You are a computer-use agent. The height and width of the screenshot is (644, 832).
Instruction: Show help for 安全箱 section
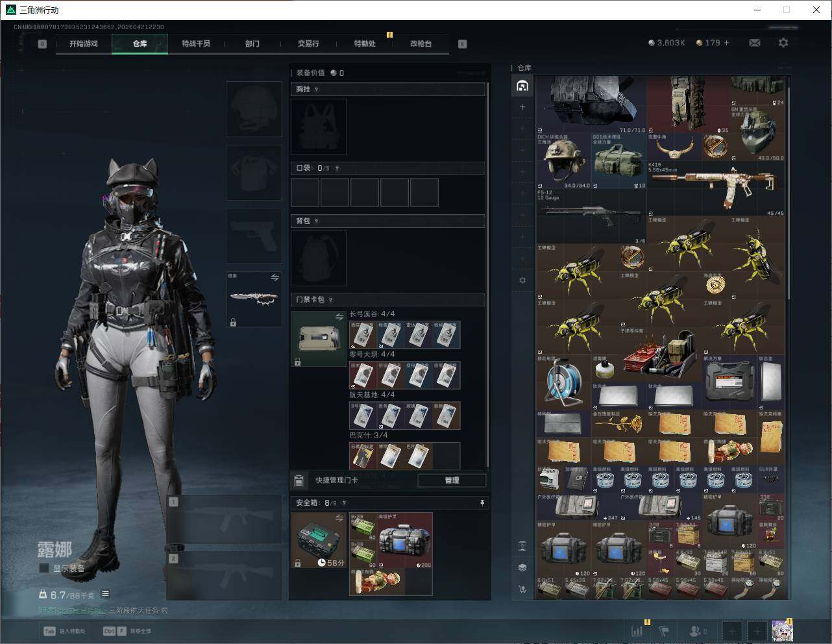(344, 503)
